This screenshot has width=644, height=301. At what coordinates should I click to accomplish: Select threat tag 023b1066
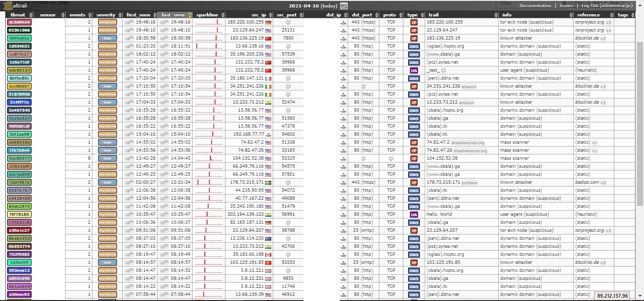[19, 30]
